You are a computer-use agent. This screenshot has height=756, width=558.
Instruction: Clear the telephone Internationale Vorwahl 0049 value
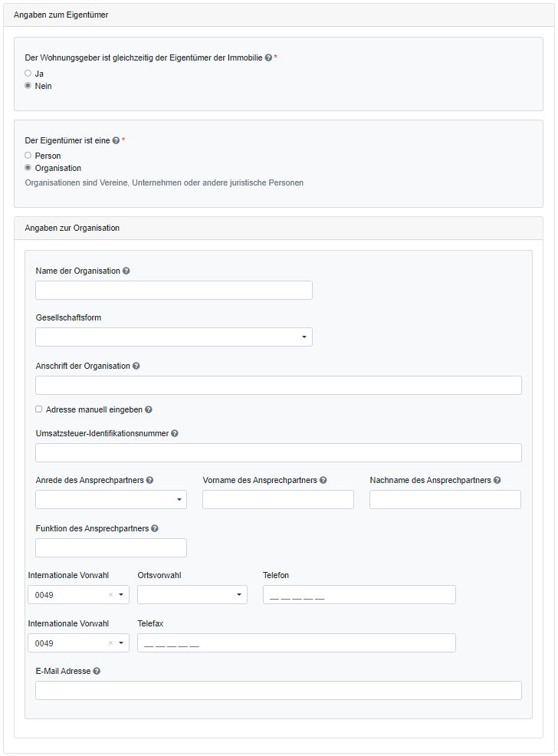tap(110, 595)
